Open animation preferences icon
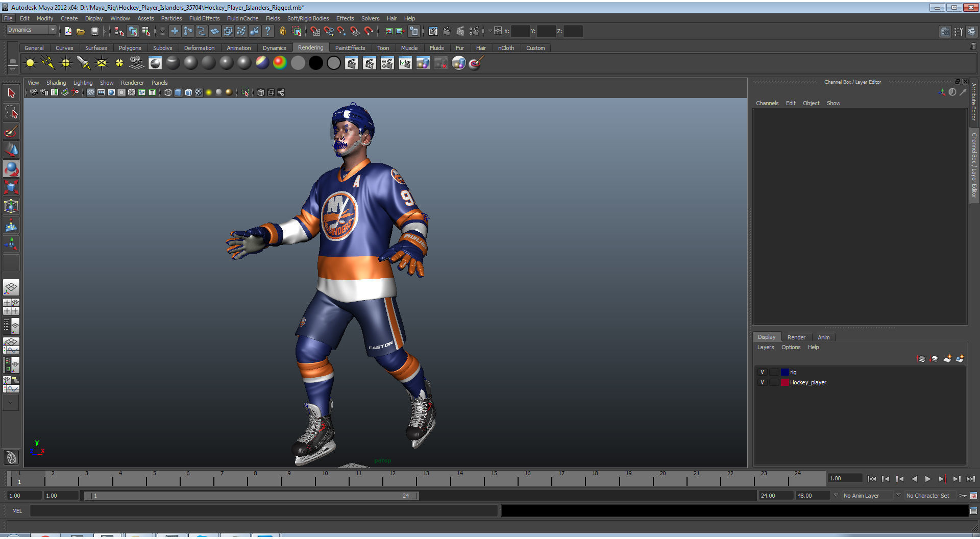Viewport: 980px width, 539px height. point(973,496)
